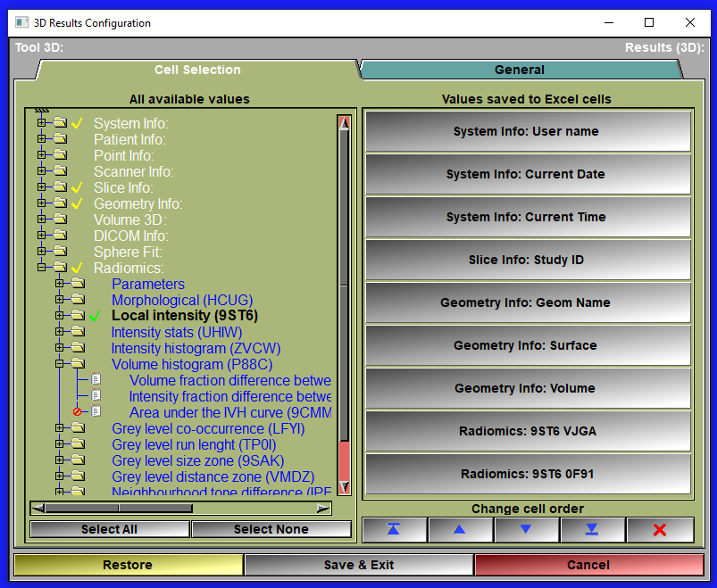Click the Volume 3D folder icon
The image size is (717, 588).
click(x=60, y=219)
